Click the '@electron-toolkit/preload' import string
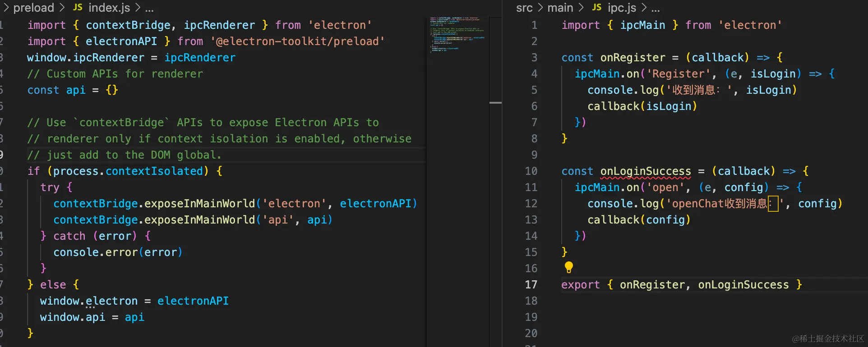Image resolution: width=868 pixels, height=347 pixels. 297,41
